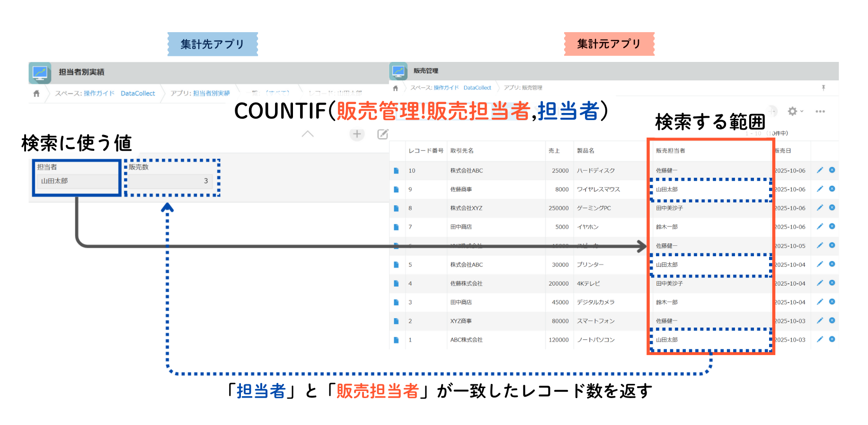Open DataCollect space link in 担当者別実績 breadcrumb
This screenshot has width=868, height=425.
(x=138, y=94)
